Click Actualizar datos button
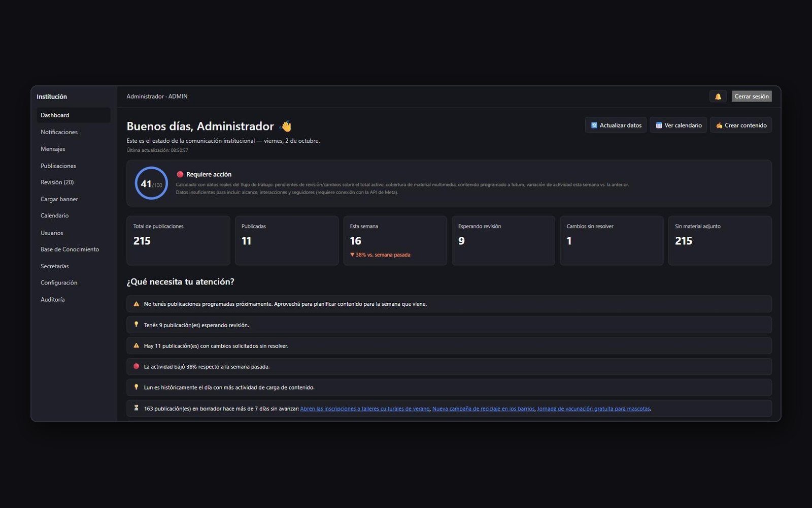Viewport: 812px width, 508px height. (x=616, y=125)
